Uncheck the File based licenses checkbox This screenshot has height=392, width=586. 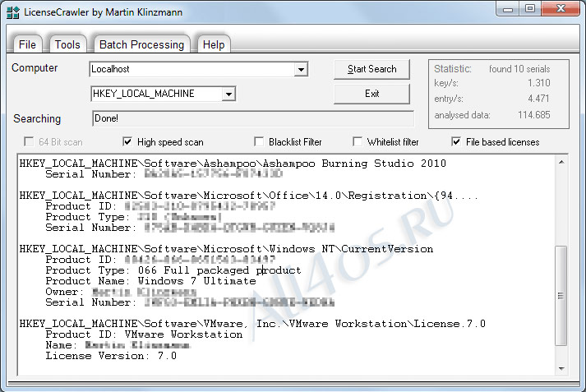(x=456, y=142)
